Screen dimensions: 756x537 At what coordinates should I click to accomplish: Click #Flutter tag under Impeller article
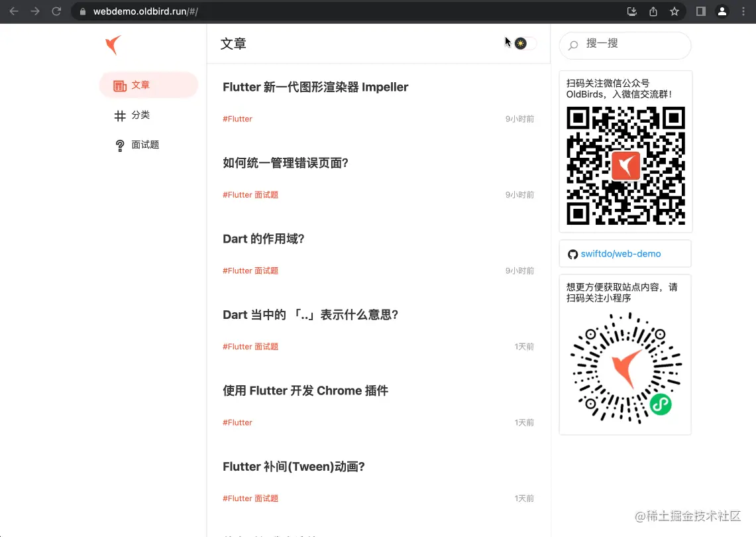pyautogui.click(x=237, y=119)
